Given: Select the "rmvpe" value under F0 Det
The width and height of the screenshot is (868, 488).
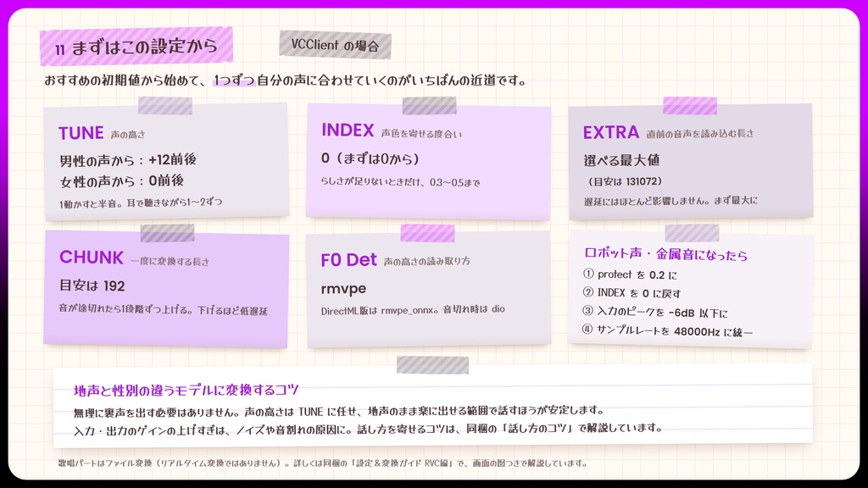Looking at the screenshot, I should point(343,289).
